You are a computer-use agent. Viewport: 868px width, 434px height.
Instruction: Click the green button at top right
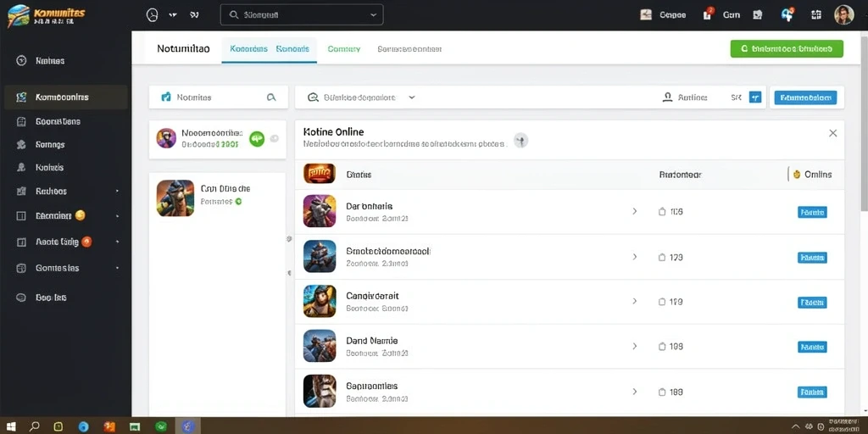coord(787,48)
